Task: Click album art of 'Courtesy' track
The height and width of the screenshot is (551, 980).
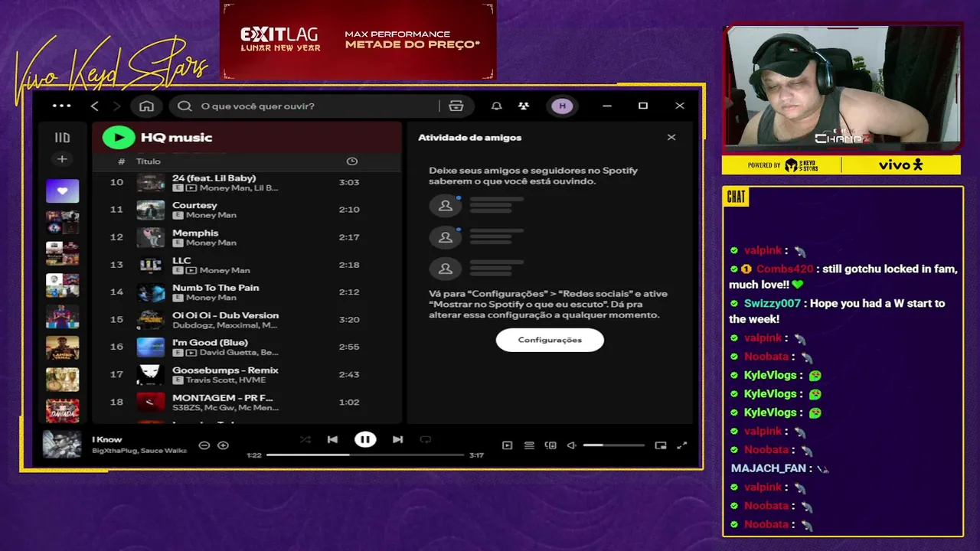Action: (151, 210)
